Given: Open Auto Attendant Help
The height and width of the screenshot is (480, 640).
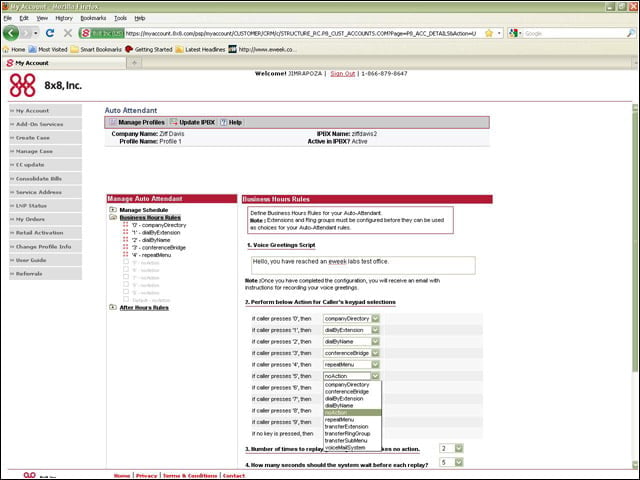Looking at the screenshot, I should 231,122.
